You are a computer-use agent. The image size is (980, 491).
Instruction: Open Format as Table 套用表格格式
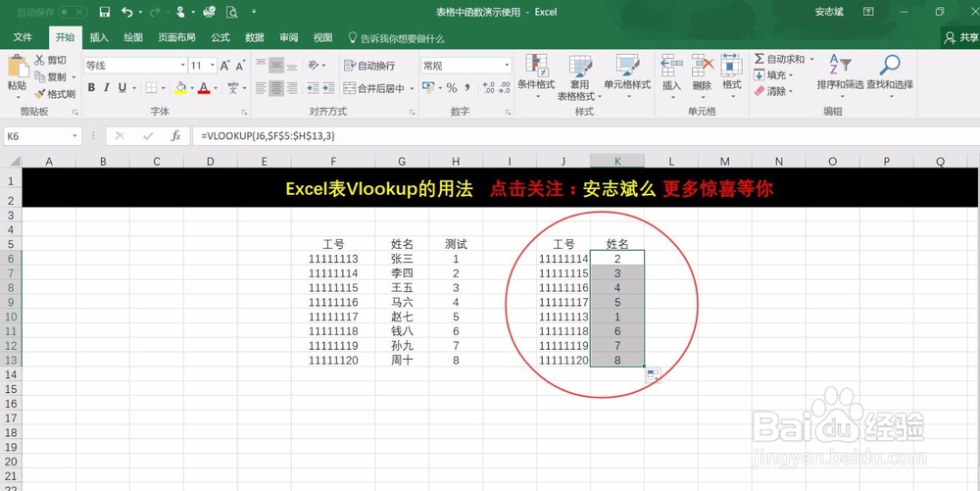(579, 77)
